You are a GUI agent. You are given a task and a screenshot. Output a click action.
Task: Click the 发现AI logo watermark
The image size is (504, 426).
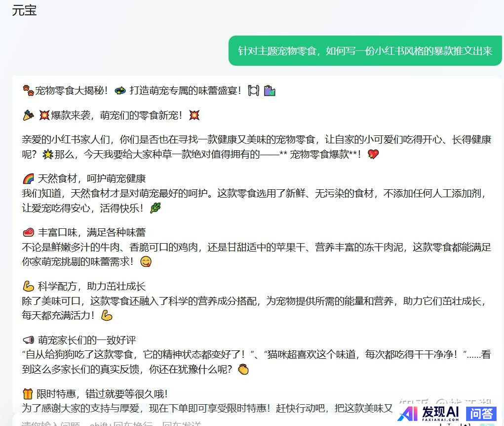tap(429, 413)
